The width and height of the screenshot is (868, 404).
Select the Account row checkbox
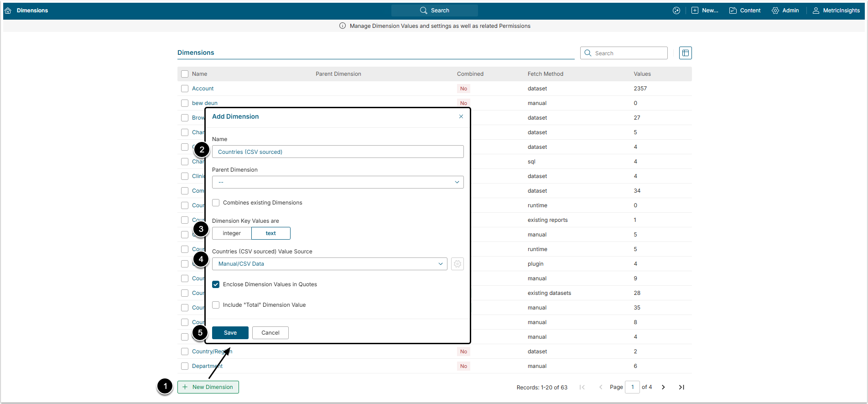(185, 89)
